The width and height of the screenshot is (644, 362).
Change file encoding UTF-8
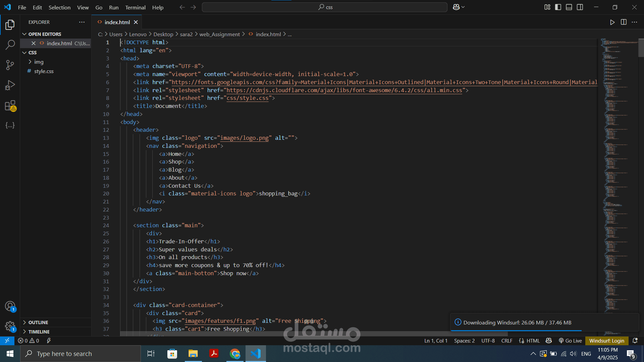(x=488, y=341)
